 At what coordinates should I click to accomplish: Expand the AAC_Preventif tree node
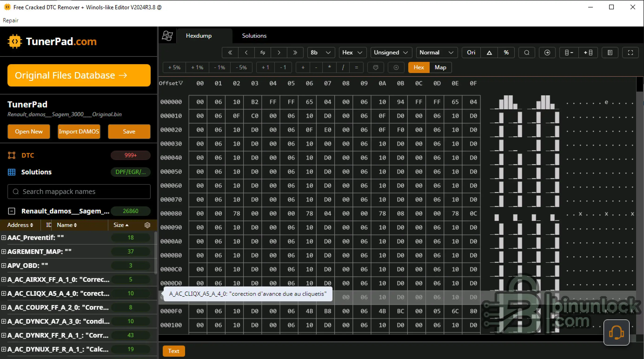pyautogui.click(x=4, y=237)
